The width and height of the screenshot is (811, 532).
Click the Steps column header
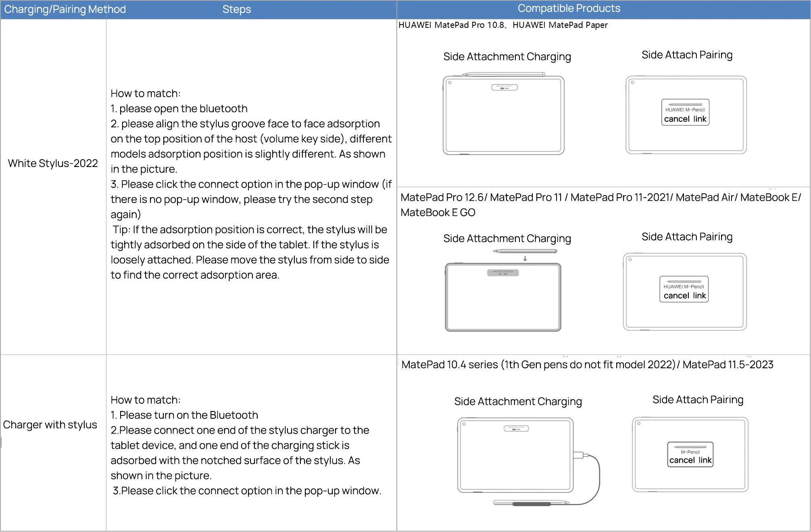[x=237, y=9]
